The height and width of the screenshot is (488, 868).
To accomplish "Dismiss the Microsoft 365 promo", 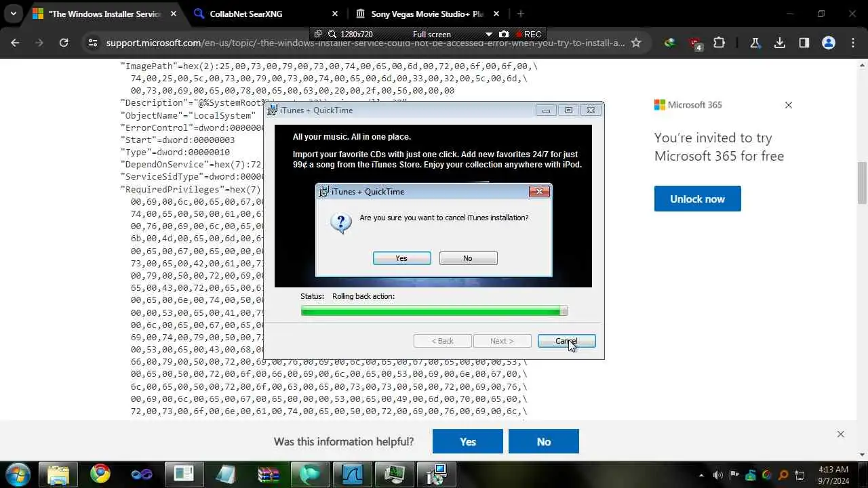I will pyautogui.click(x=788, y=105).
